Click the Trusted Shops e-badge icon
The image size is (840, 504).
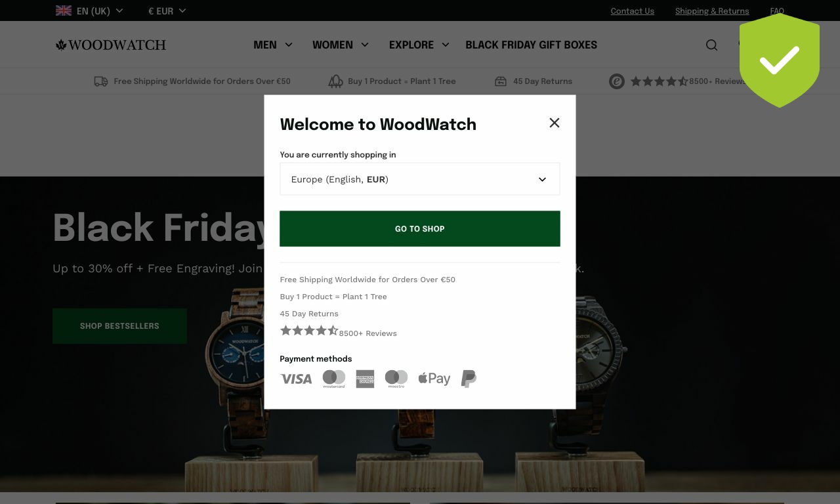pyautogui.click(x=616, y=81)
